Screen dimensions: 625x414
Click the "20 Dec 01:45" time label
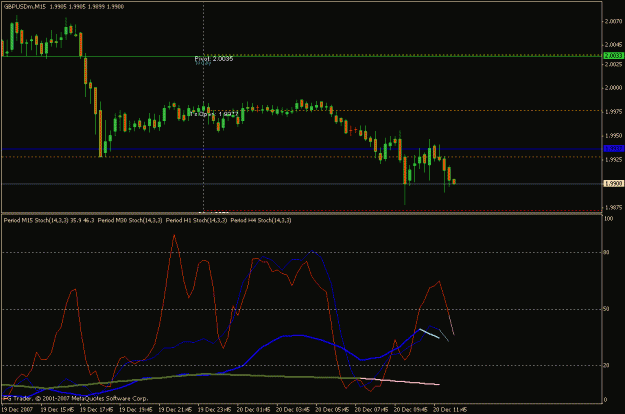click(254, 409)
